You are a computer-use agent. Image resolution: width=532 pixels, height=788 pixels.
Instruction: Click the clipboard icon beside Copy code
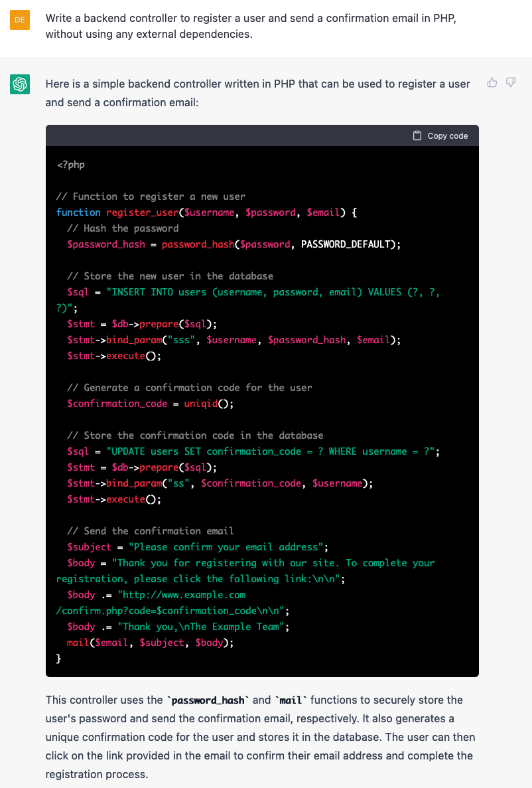[x=417, y=135]
